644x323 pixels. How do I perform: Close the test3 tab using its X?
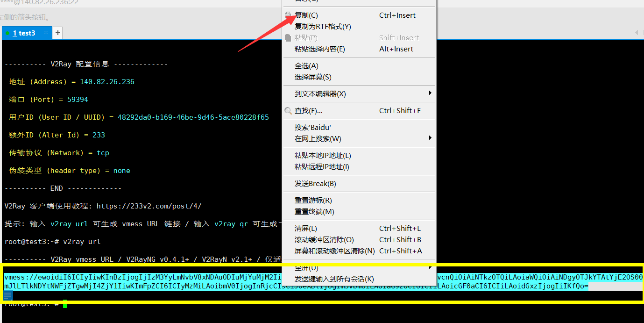point(46,33)
